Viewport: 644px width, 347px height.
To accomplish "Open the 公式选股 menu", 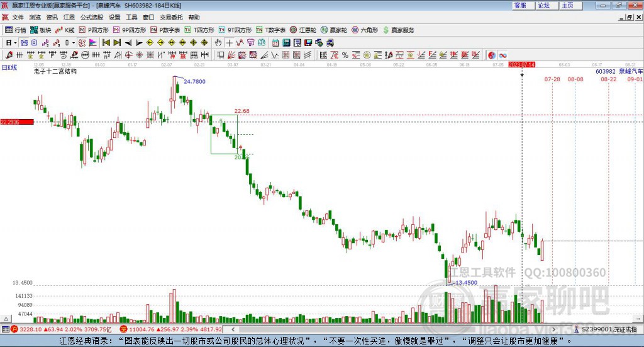I will click(92, 17).
